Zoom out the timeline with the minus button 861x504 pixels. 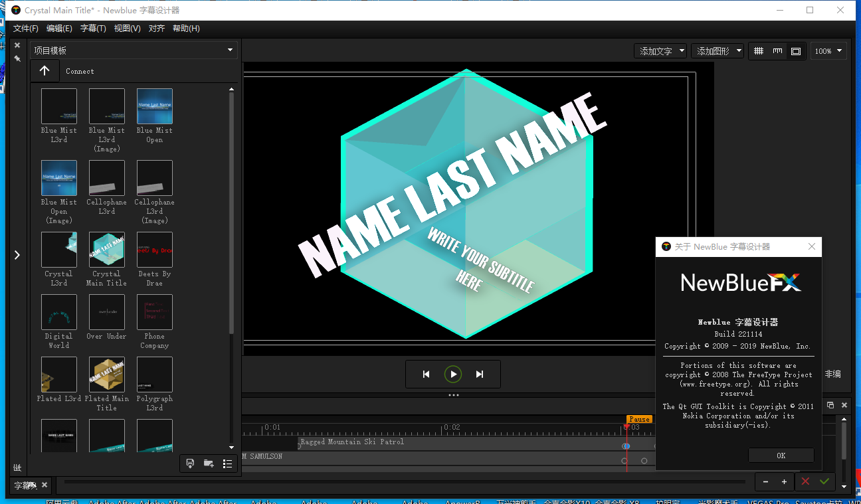[x=766, y=482]
